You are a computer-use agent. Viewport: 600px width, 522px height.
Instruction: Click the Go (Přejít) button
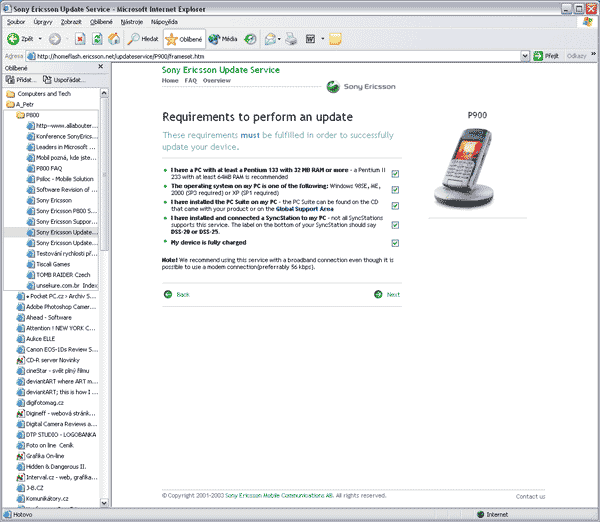(x=546, y=56)
